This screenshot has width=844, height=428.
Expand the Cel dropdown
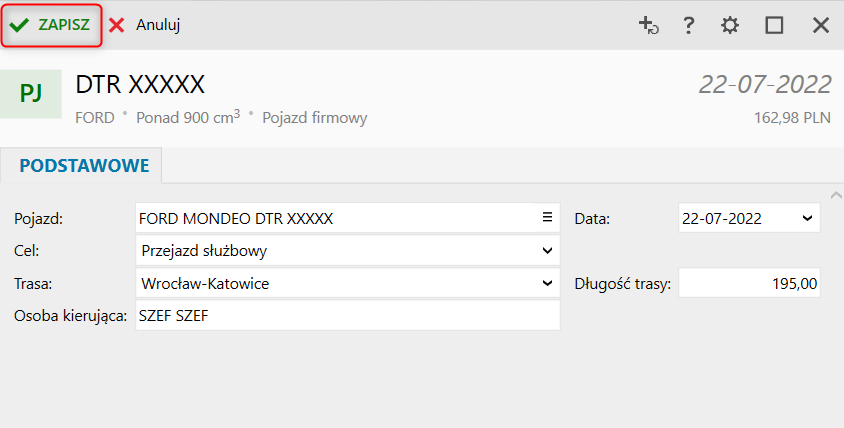click(547, 250)
